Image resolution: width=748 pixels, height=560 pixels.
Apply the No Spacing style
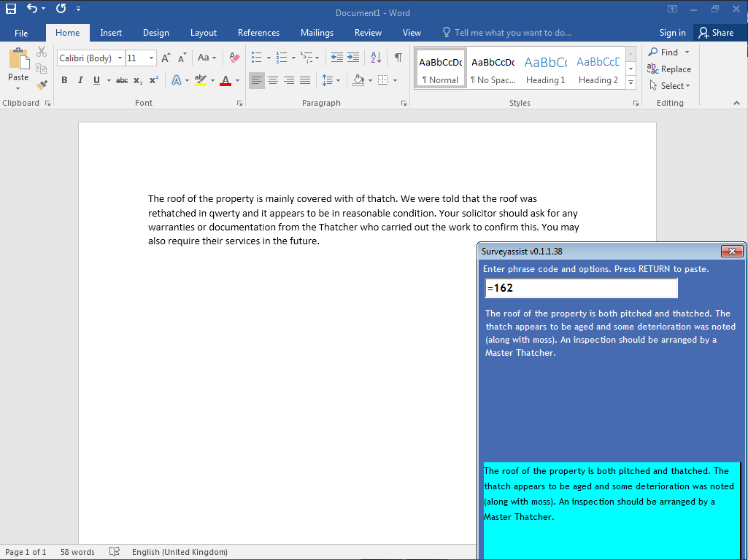coord(493,68)
